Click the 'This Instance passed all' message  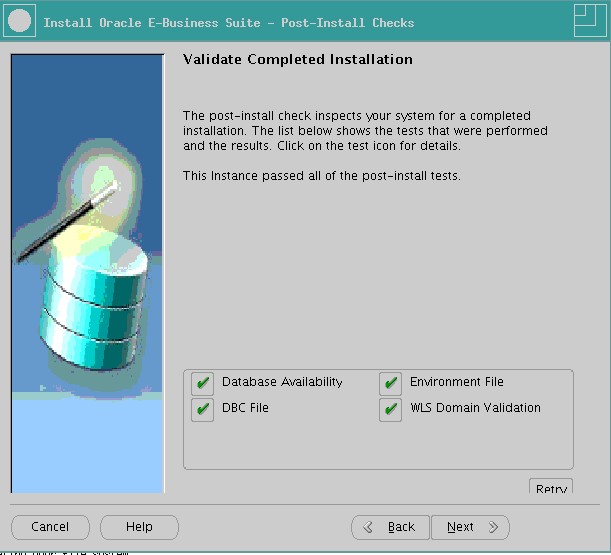pyautogui.click(x=321, y=176)
